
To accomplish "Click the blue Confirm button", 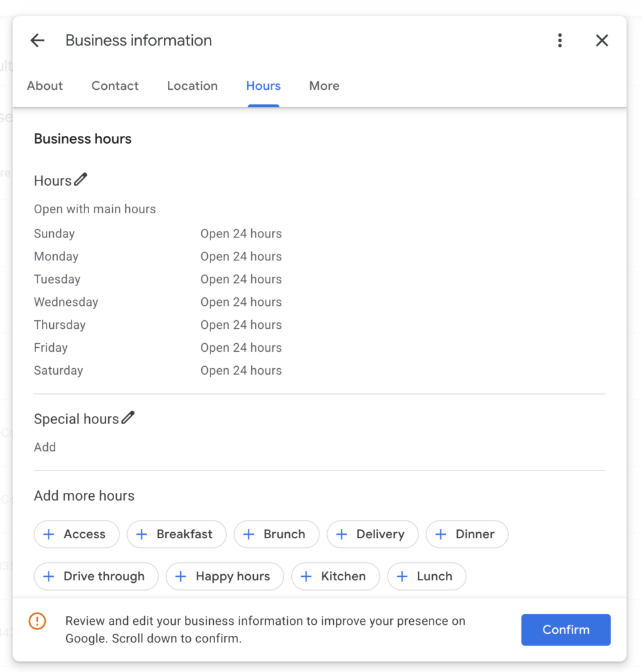I will [566, 629].
